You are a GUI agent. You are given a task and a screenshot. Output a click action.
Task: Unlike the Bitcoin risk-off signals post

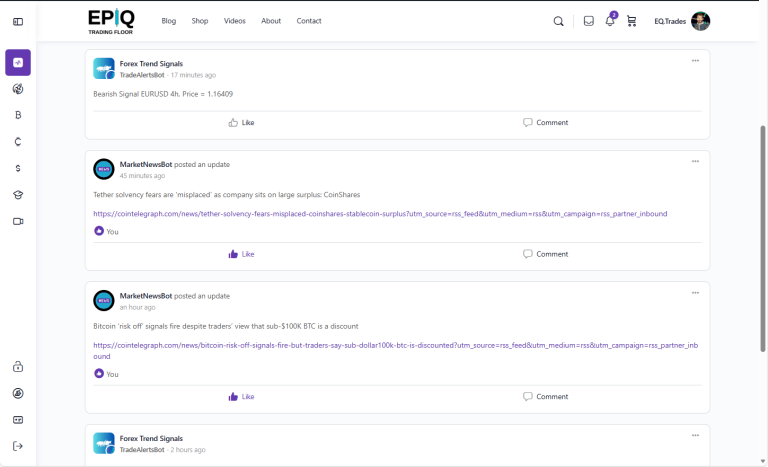coord(241,397)
